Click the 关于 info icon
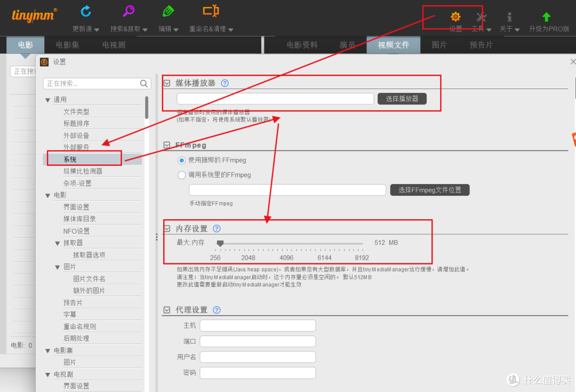The width and height of the screenshot is (576, 392). click(509, 17)
